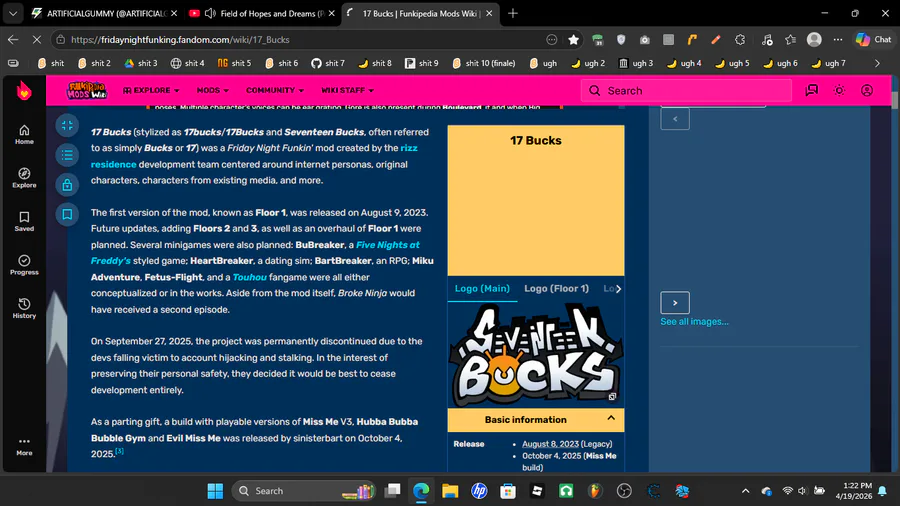
Task: Open the Windows Start menu
Action: click(215, 491)
